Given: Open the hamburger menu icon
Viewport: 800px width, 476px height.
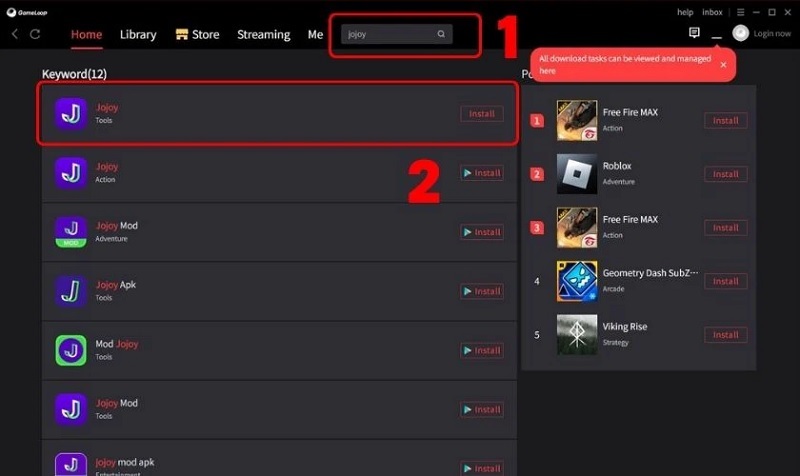Looking at the screenshot, I should (x=740, y=12).
